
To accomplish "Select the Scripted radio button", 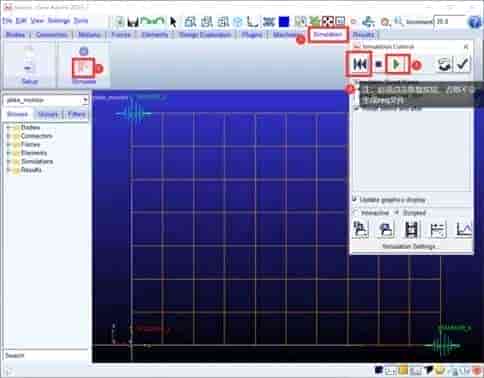I will [397, 213].
